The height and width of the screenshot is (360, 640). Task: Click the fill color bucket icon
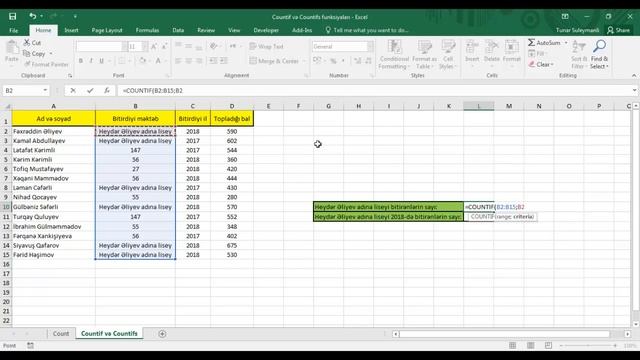(x=142, y=61)
